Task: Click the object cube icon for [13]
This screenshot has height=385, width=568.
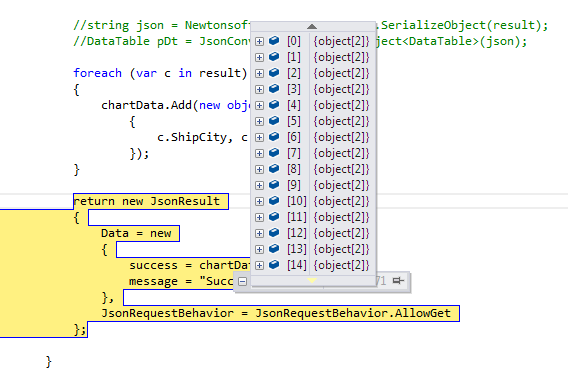Action: [x=274, y=248]
